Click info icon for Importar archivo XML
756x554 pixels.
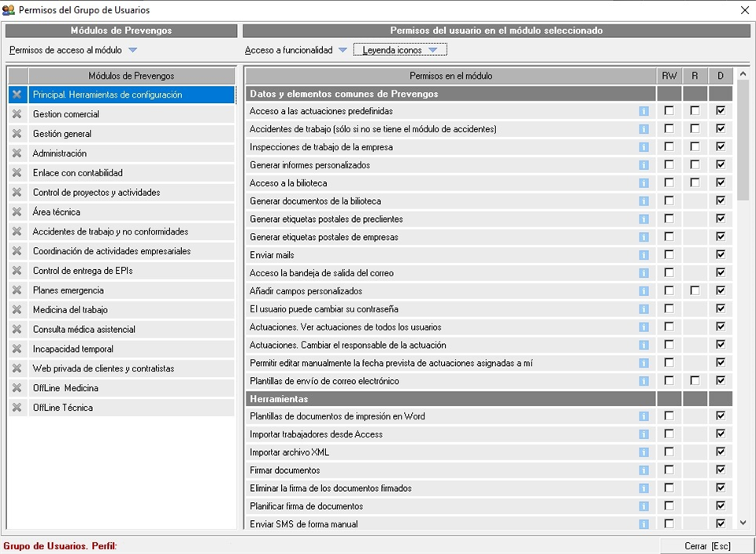click(x=644, y=452)
